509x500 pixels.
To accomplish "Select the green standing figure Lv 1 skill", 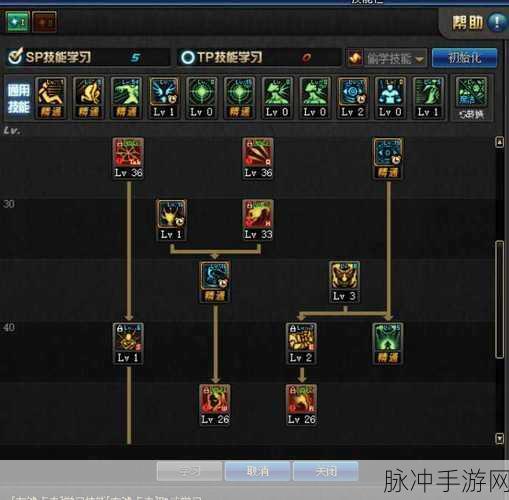I will click(x=428, y=98).
